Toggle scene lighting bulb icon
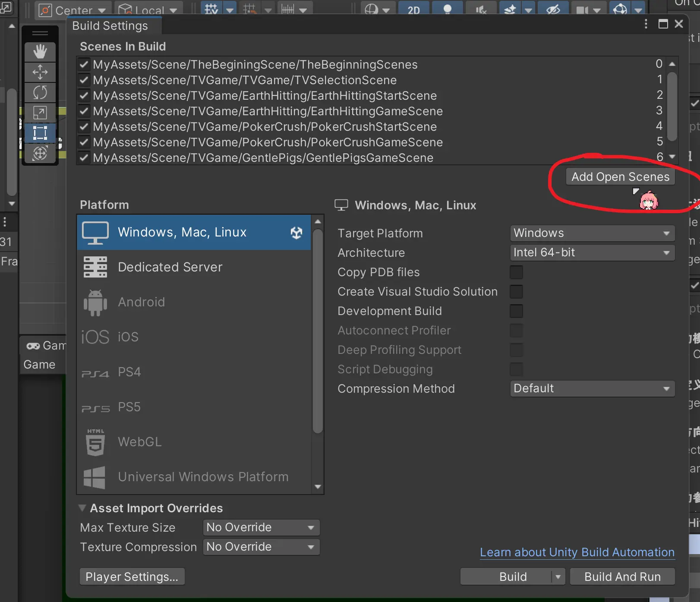The height and width of the screenshot is (602, 700). [x=448, y=9]
